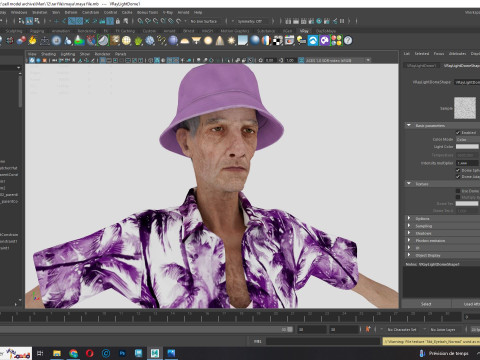The height and width of the screenshot is (360, 480).
Task: Toggle the Dome Spherical checkbox
Action: (x=458, y=170)
